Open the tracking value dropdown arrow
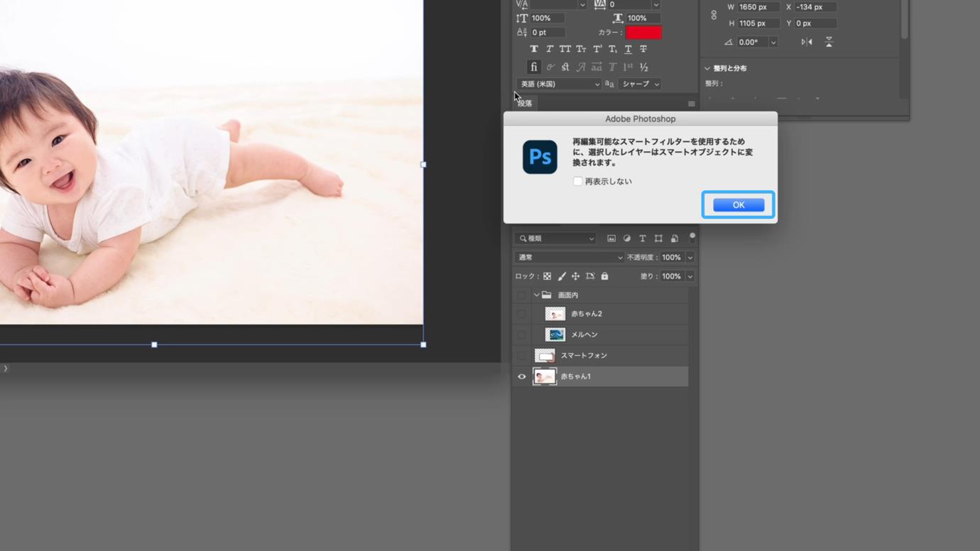Image resolution: width=980 pixels, height=551 pixels. pyautogui.click(x=655, y=5)
